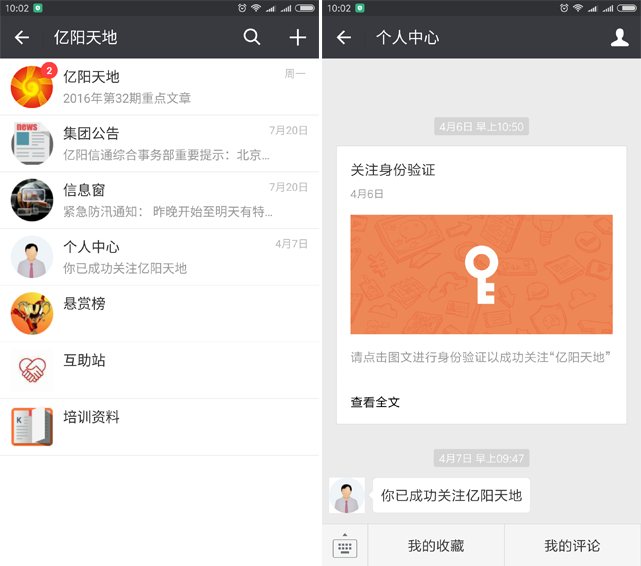This screenshot has height=566, width=641.
Task: Tap the back arrow beside 亿阳天地 title
Action: [22, 38]
